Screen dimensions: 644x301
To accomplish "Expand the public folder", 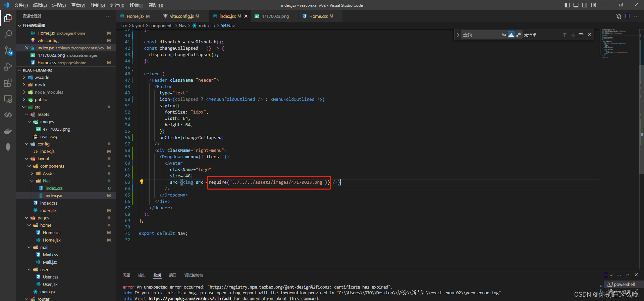I will (x=24, y=99).
